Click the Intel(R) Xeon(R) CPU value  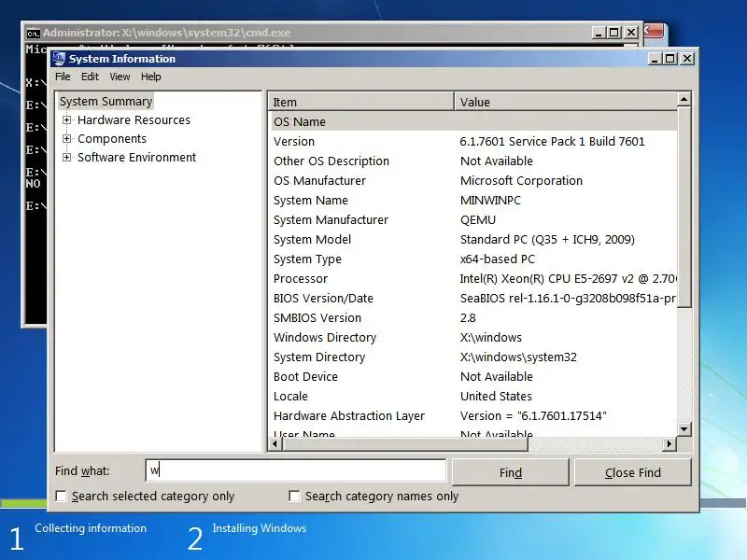(568, 278)
